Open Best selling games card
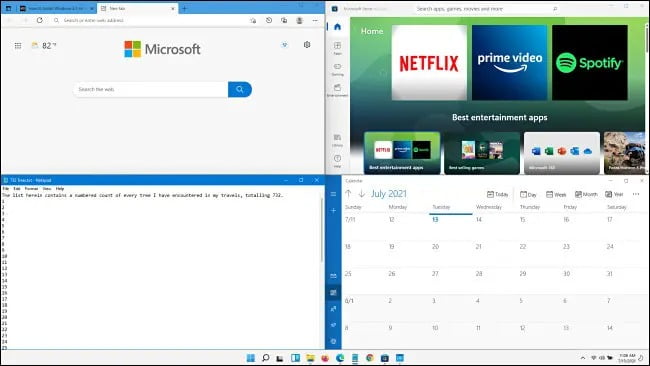The height and width of the screenshot is (366, 650). [x=482, y=153]
